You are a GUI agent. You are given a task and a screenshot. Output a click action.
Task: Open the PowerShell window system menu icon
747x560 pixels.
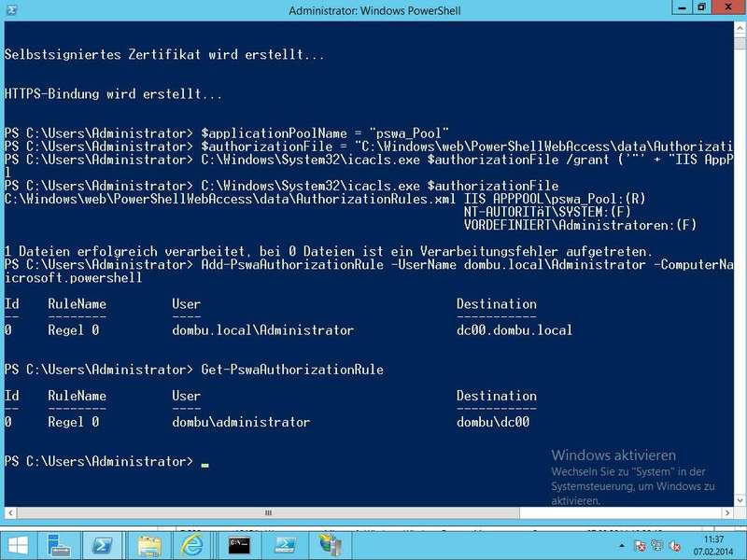[11, 9]
